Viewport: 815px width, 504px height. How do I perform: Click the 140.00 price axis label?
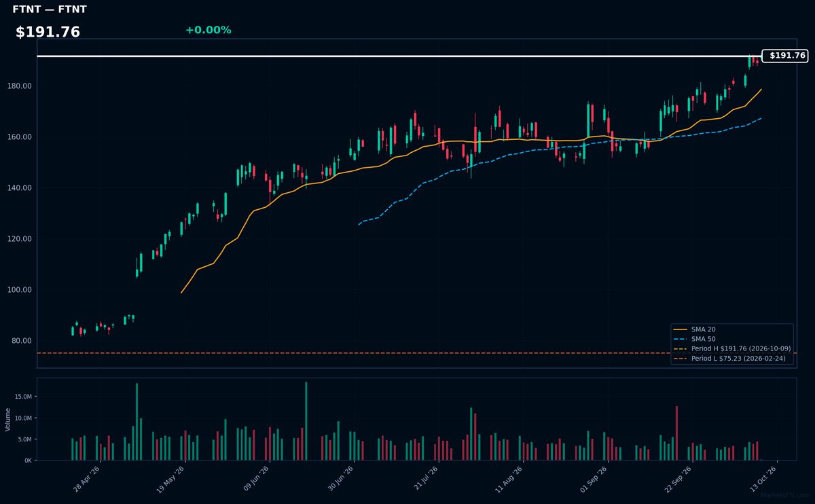point(21,188)
